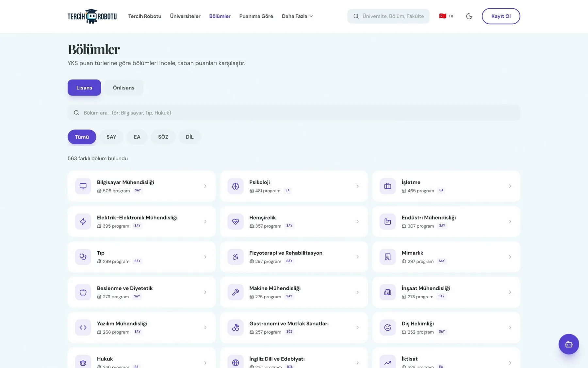This screenshot has height=368, width=588.
Task: Click the monitor icon for Bilgisayar Mühendisliği
Action: tap(83, 186)
